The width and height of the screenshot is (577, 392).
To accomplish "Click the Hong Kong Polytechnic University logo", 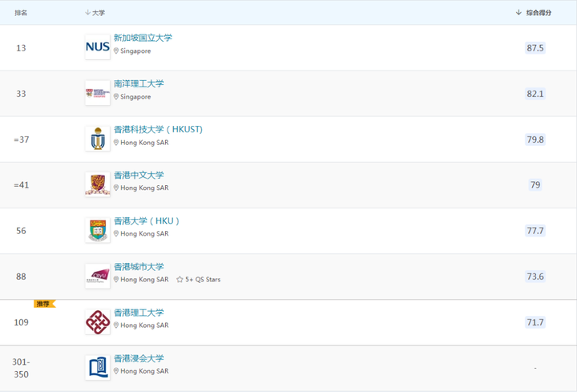I will [98, 321].
